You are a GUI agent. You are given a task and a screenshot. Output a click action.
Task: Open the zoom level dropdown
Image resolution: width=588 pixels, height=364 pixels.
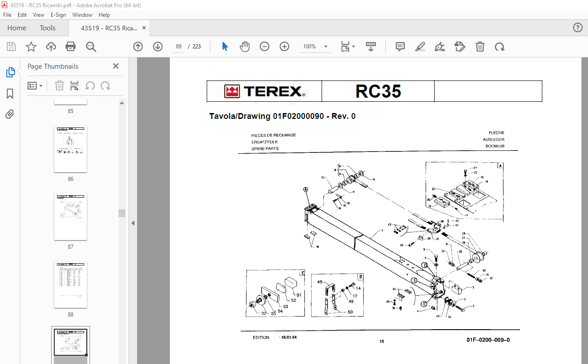[326, 47]
